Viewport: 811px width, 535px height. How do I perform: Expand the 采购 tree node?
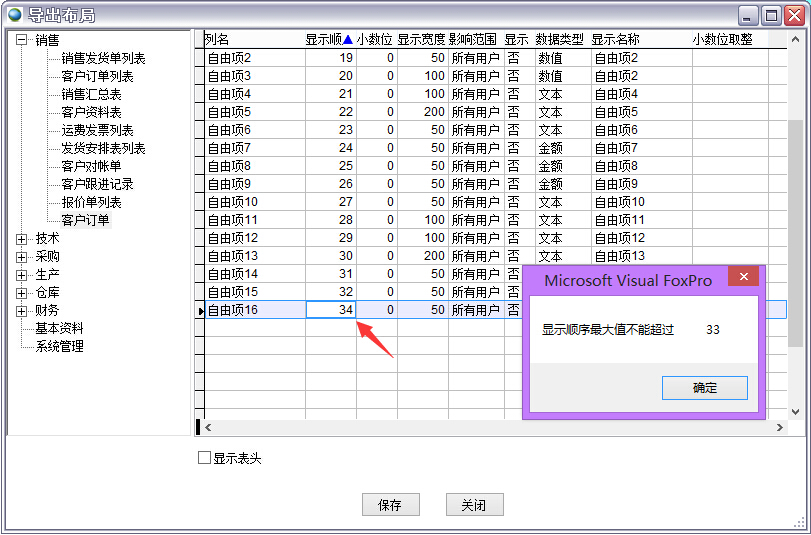[x=22, y=257]
